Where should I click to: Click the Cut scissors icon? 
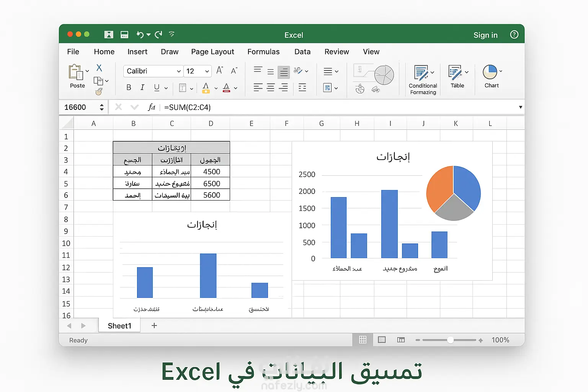point(99,68)
